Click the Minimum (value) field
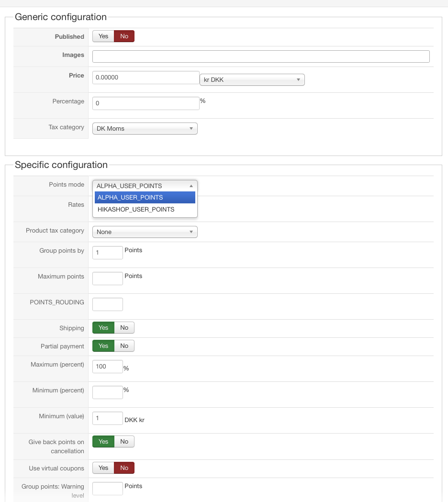Screen dimensions: 448x502 [108, 418]
